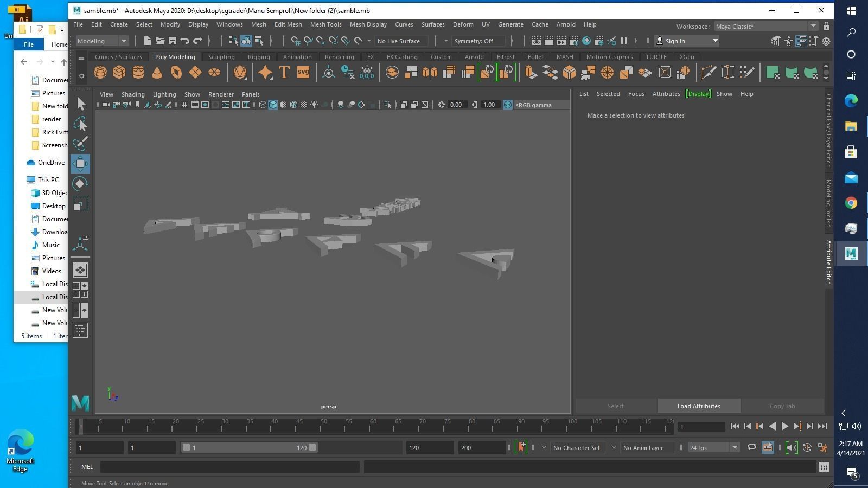
Task: Click the range slider right end handle
Action: 312,447
